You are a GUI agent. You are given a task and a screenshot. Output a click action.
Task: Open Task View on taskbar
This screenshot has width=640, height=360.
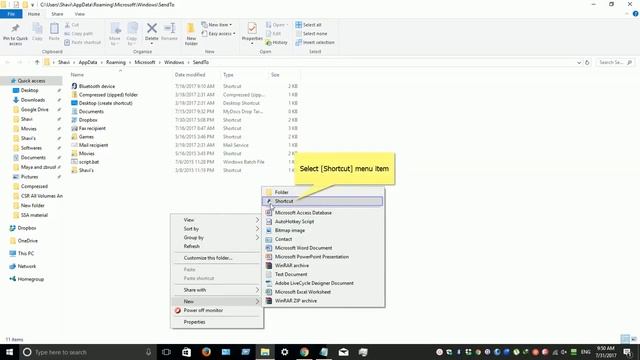[166, 352]
